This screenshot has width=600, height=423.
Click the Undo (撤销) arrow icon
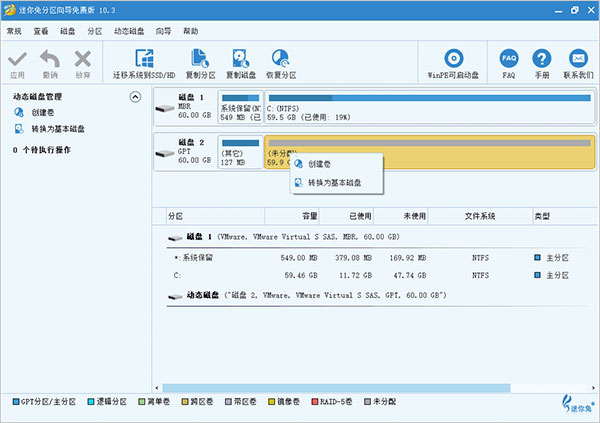click(x=50, y=59)
